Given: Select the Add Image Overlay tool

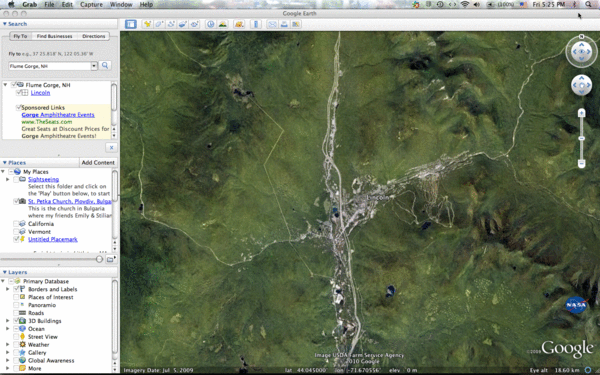Looking at the screenshot, I should pyautogui.click(x=183, y=24).
